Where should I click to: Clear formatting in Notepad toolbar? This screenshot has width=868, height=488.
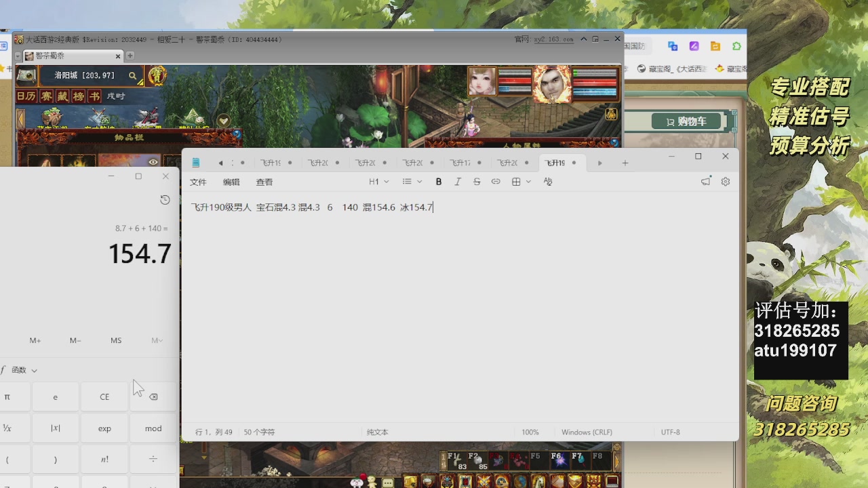(548, 182)
